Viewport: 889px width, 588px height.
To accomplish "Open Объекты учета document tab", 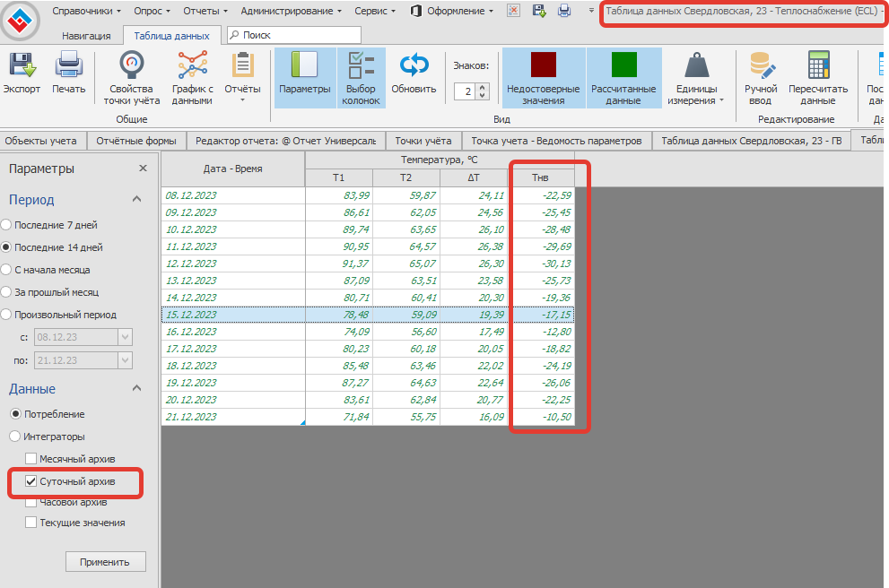I will (x=41, y=141).
